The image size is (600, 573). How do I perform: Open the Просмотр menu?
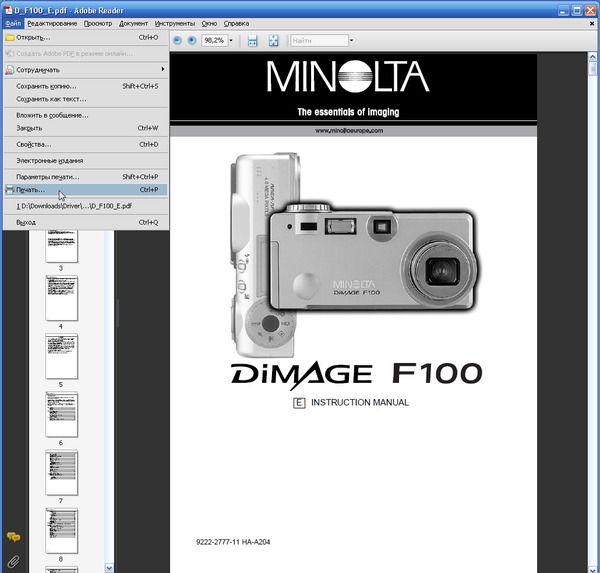(98, 24)
